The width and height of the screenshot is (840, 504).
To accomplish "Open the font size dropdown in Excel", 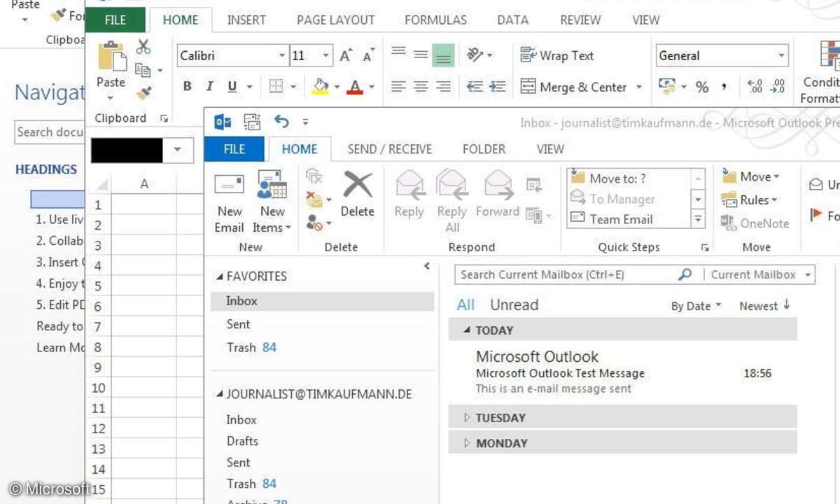I will [326, 56].
